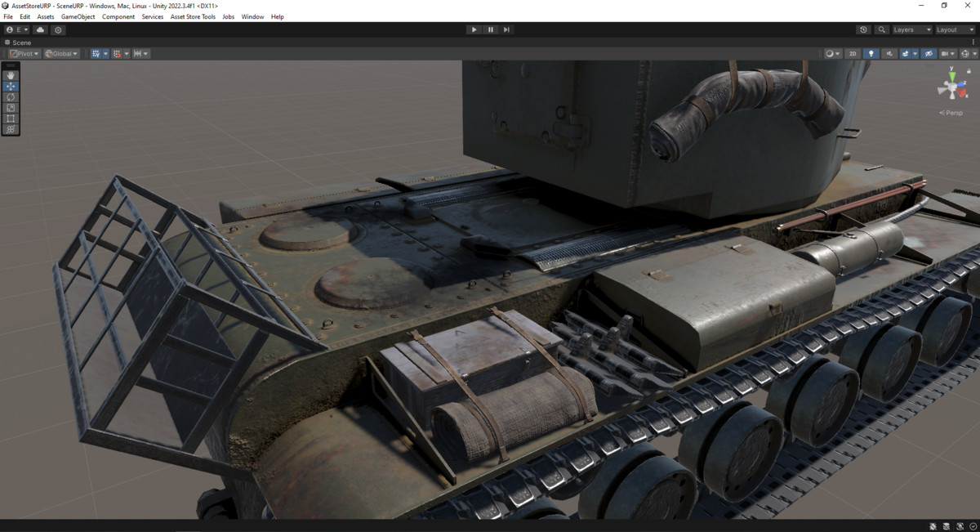980x532 pixels.
Task: Open the Undo History panel
Action: tap(863, 29)
